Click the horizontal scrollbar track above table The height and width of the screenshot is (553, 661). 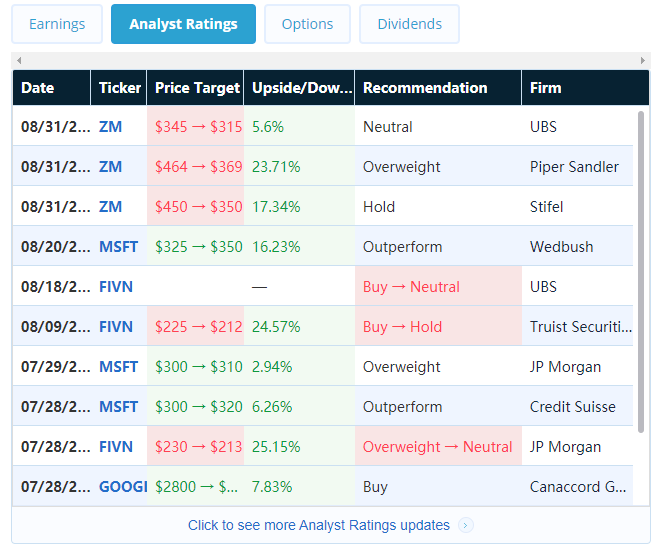click(x=330, y=61)
